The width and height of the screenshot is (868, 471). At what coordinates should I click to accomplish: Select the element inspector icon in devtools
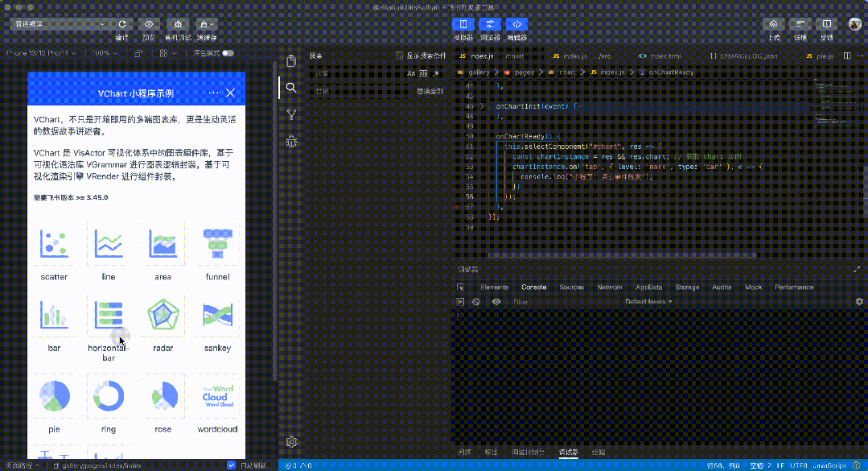click(x=461, y=287)
